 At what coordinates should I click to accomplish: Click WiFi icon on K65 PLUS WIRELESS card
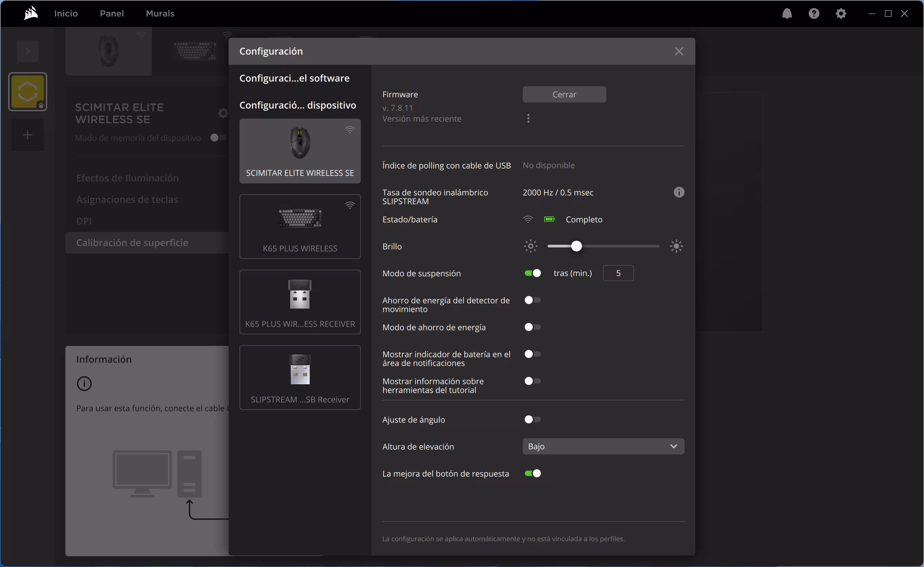coord(350,206)
